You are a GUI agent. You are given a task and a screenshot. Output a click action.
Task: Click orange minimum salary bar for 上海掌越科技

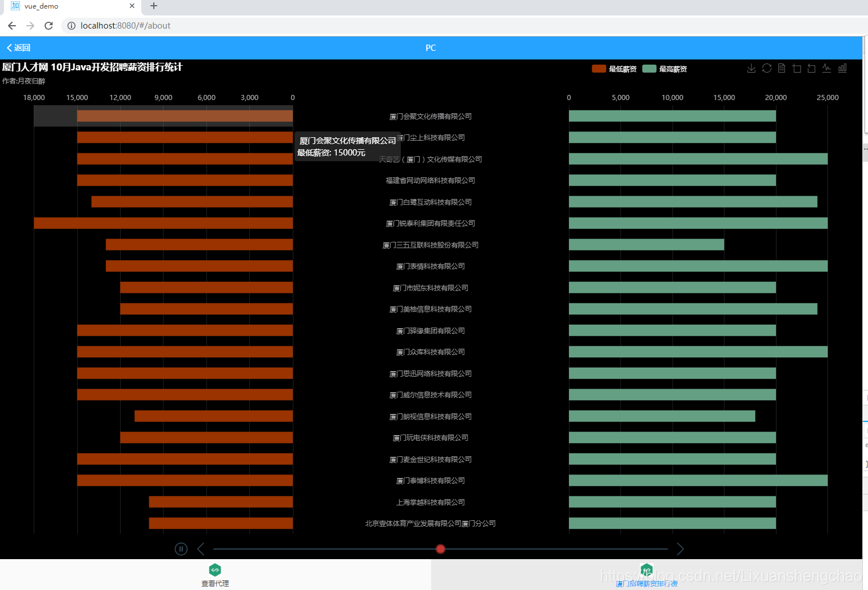click(221, 502)
